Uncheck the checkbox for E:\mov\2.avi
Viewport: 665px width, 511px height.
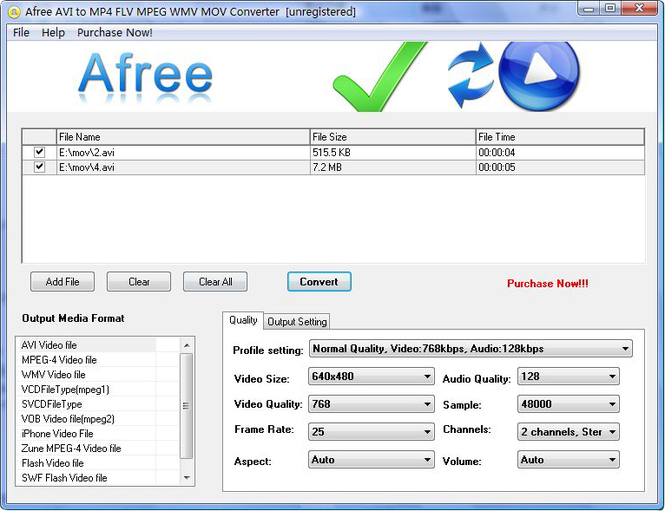tap(39, 152)
